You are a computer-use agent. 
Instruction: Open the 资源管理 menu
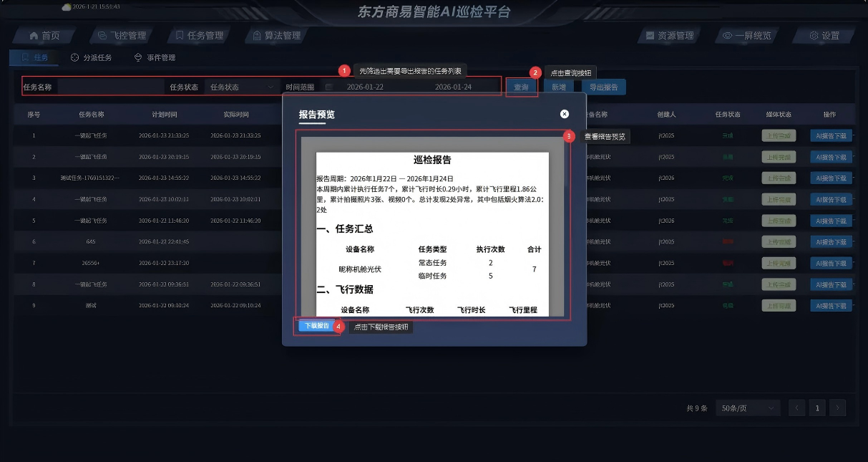[670, 36]
